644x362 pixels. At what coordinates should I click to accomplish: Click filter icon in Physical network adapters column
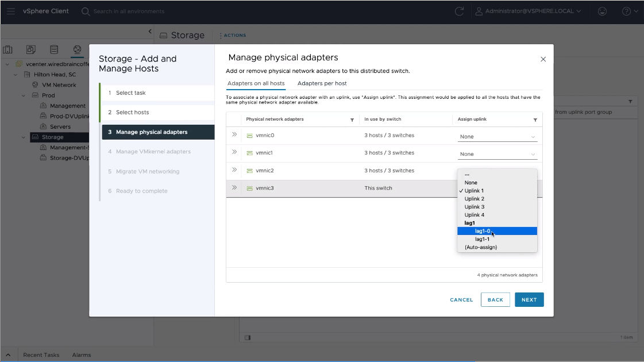pyautogui.click(x=352, y=120)
